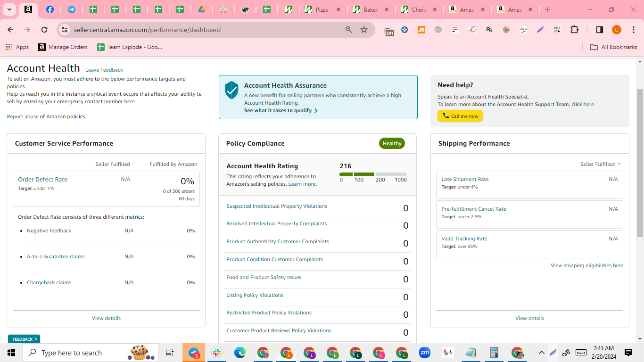Open Zoom from the taskbar
The height and width of the screenshot is (362, 644).
pyautogui.click(x=425, y=353)
